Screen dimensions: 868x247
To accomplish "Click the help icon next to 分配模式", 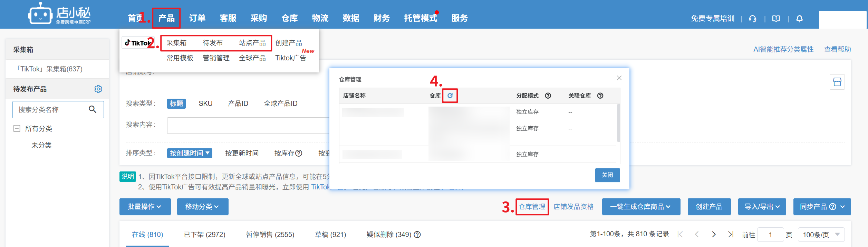I will pos(548,96).
